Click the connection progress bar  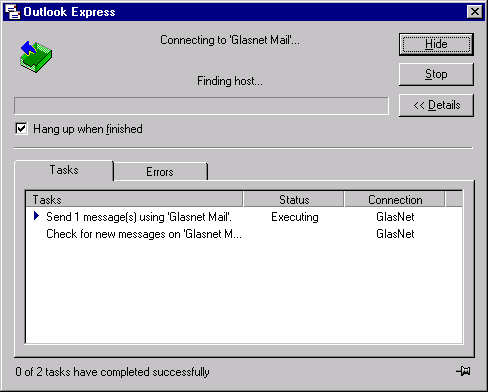point(201,106)
